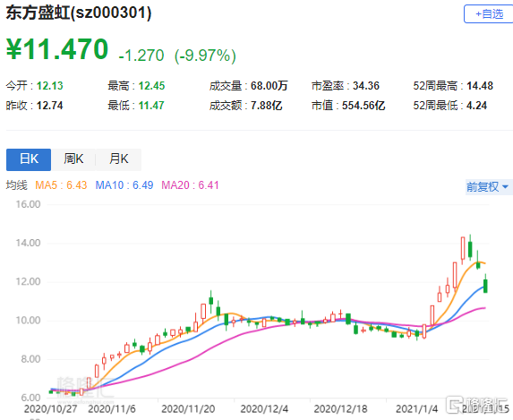The height and width of the screenshot is (420, 513).
Task: Click the 2020/12/18 date axis label
Action: click(340, 409)
